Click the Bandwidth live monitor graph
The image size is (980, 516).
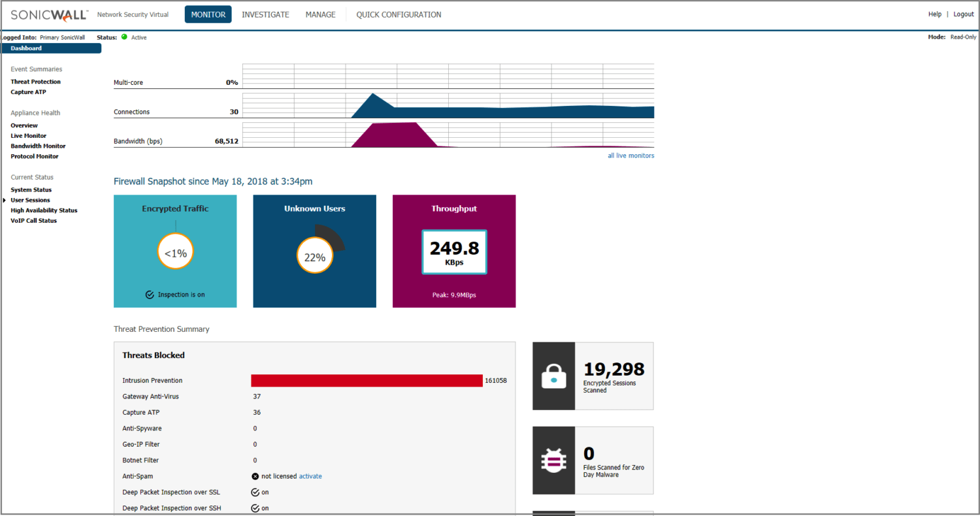[x=448, y=135]
